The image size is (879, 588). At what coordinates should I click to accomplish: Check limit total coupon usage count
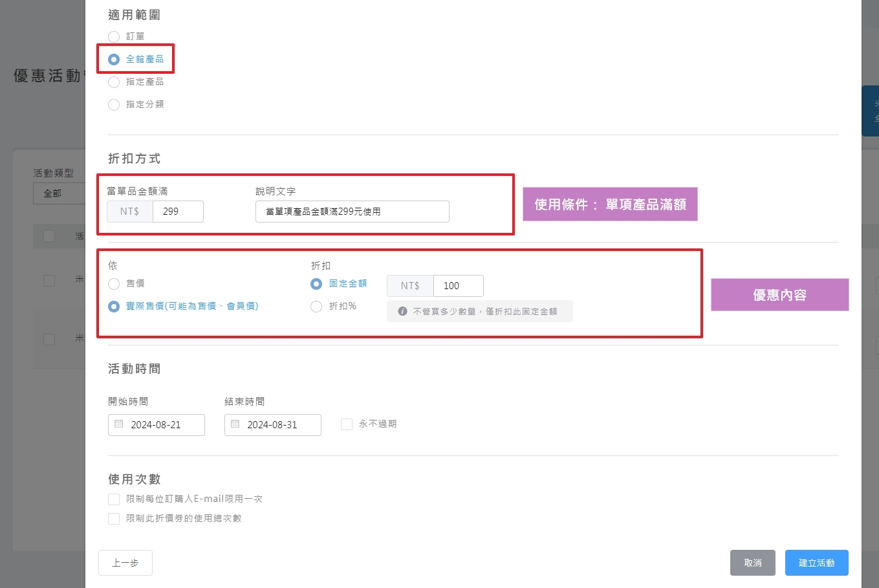pos(114,518)
